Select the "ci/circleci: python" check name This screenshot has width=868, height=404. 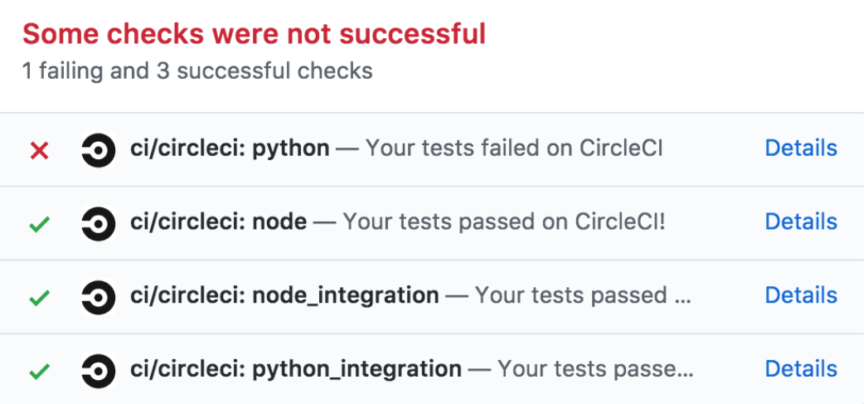pos(230,149)
